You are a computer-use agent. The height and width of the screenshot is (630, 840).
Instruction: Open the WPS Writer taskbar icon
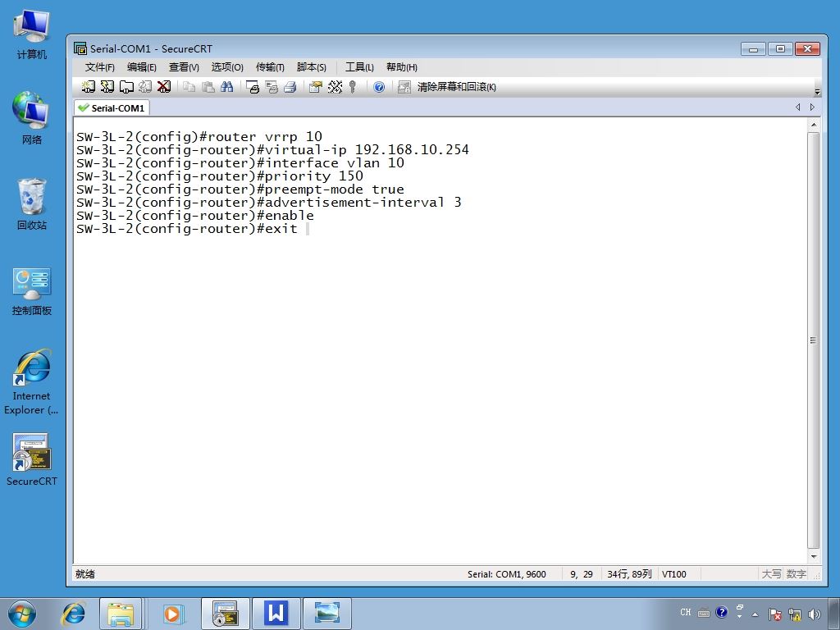pyautogui.click(x=276, y=613)
